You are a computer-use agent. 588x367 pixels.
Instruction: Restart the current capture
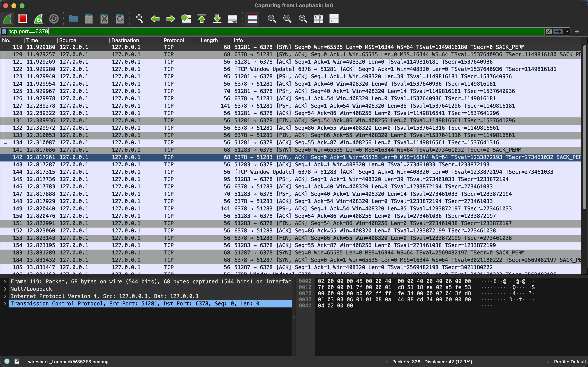click(x=38, y=19)
